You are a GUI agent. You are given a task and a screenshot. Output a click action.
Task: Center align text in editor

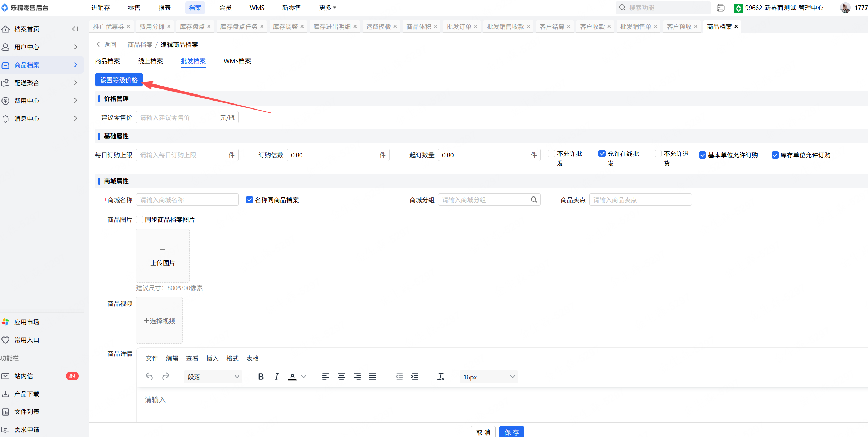[x=341, y=377]
